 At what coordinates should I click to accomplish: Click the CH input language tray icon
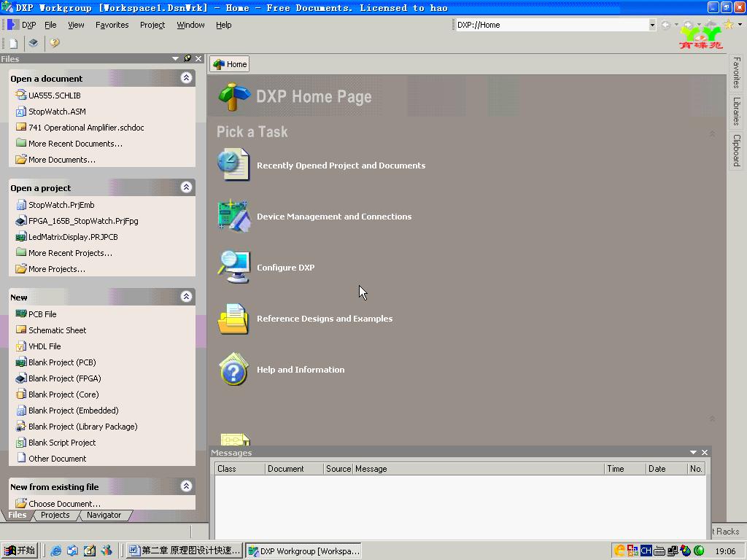646,551
